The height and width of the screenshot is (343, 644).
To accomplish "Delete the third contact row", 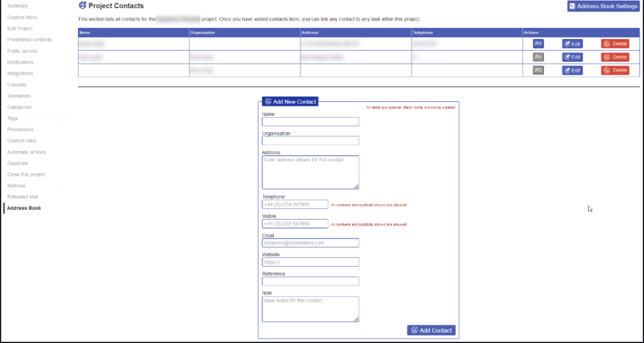I will (x=615, y=70).
